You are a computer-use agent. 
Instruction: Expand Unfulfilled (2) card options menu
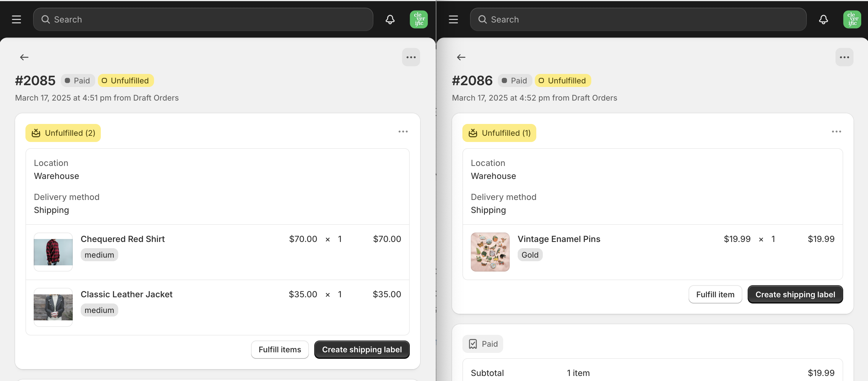(x=403, y=132)
